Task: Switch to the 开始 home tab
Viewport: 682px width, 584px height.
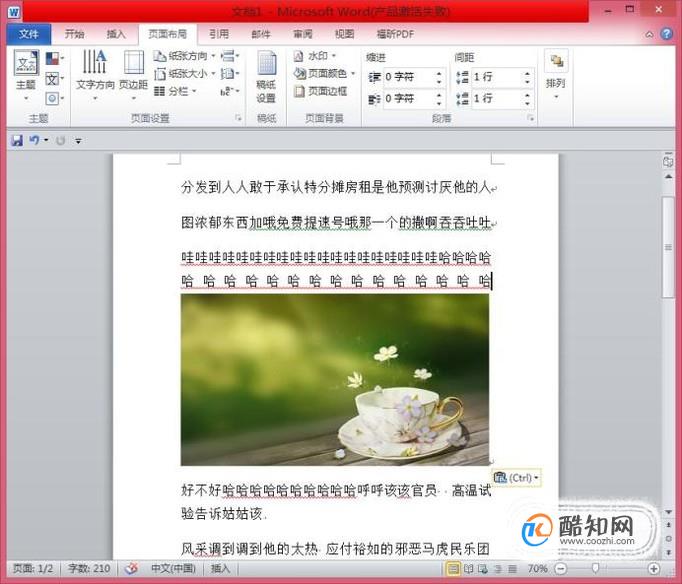Action: [x=74, y=34]
